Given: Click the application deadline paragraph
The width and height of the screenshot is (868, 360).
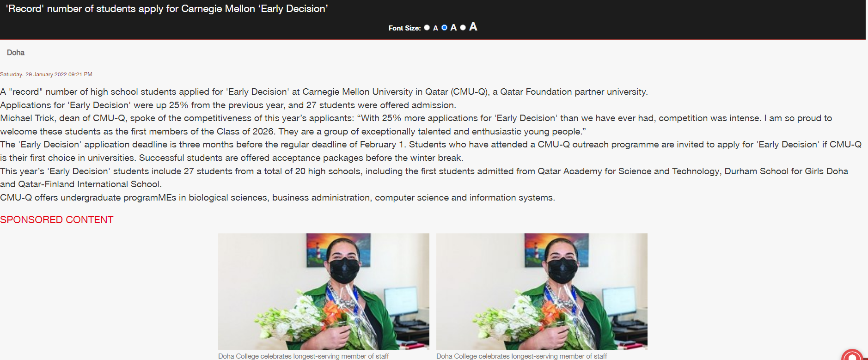Looking at the screenshot, I should pyautogui.click(x=431, y=151).
